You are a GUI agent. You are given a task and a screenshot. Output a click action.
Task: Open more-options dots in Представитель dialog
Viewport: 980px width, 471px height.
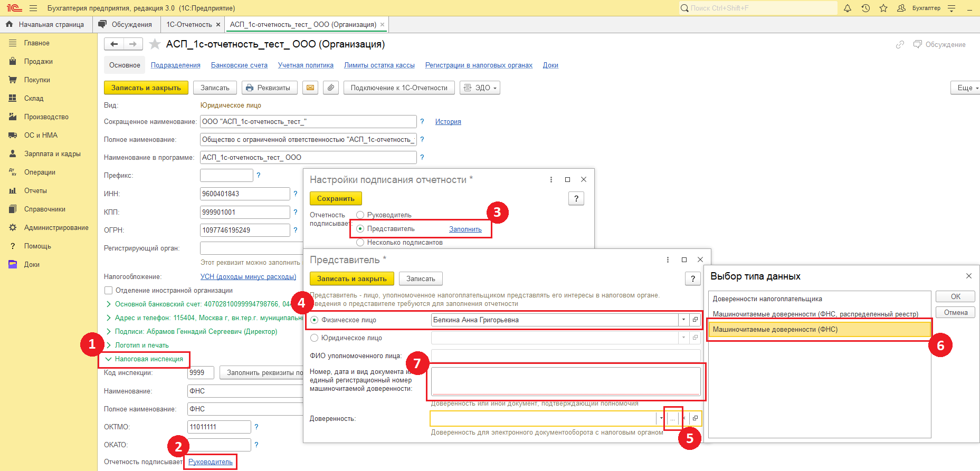[x=668, y=259]
